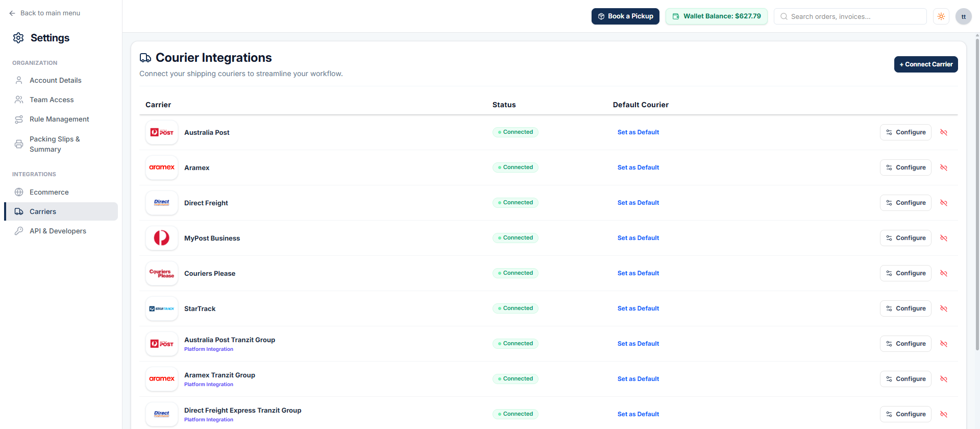980x429 pixels.
Task: Click the StarTrack logo thumbnail
Action: [162, 308]
